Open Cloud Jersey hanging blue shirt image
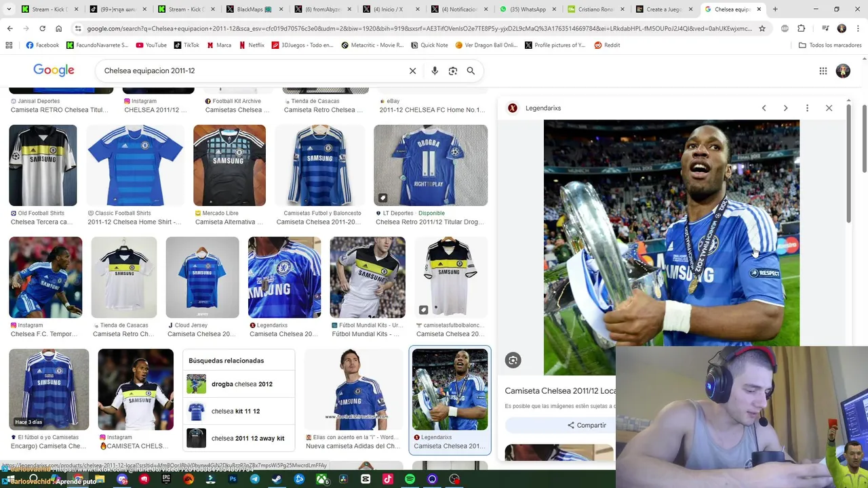 pos(202,277)
